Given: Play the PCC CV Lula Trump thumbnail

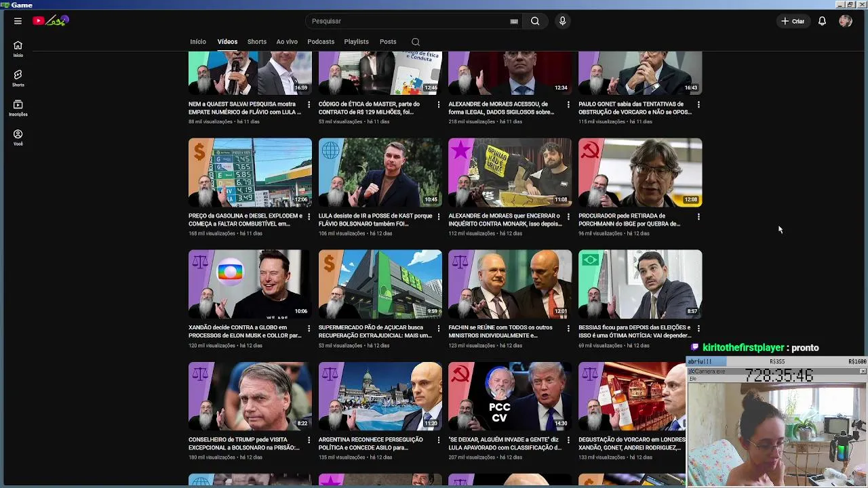Looking at the screenshot, I should (x=510, y=396).
